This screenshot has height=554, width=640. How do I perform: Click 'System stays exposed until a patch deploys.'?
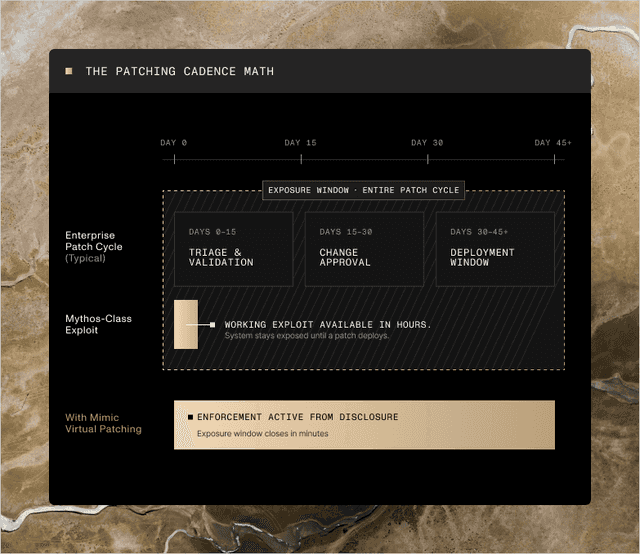coord(307,336)
